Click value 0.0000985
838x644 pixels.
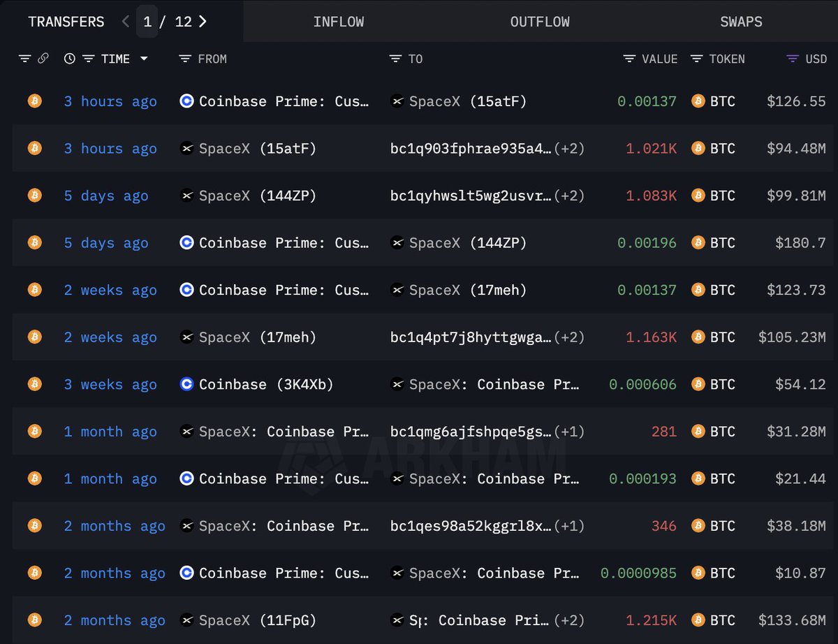[638, 573]
